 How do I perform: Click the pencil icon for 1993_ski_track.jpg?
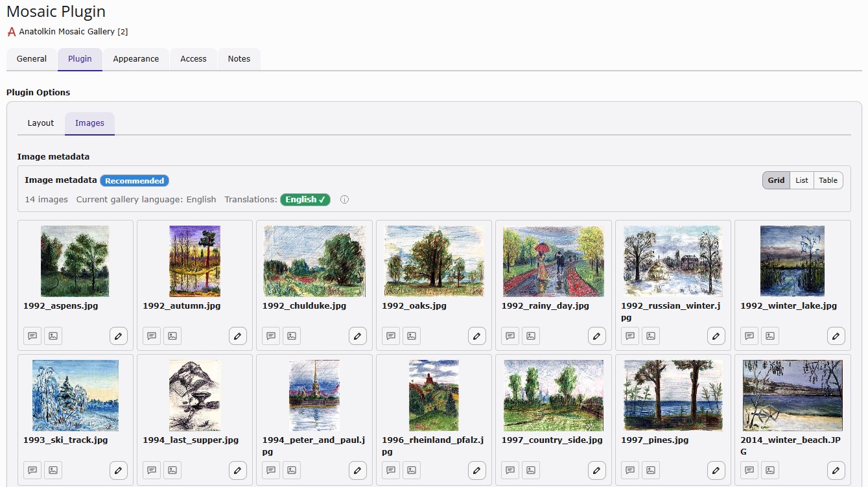coord(118,470)
